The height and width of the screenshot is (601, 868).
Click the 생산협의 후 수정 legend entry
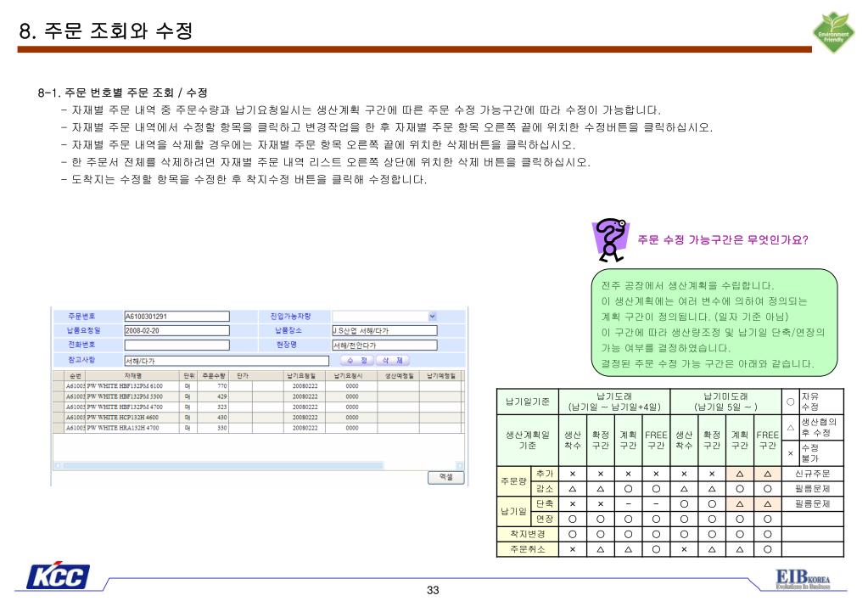[x=813, y=427]
